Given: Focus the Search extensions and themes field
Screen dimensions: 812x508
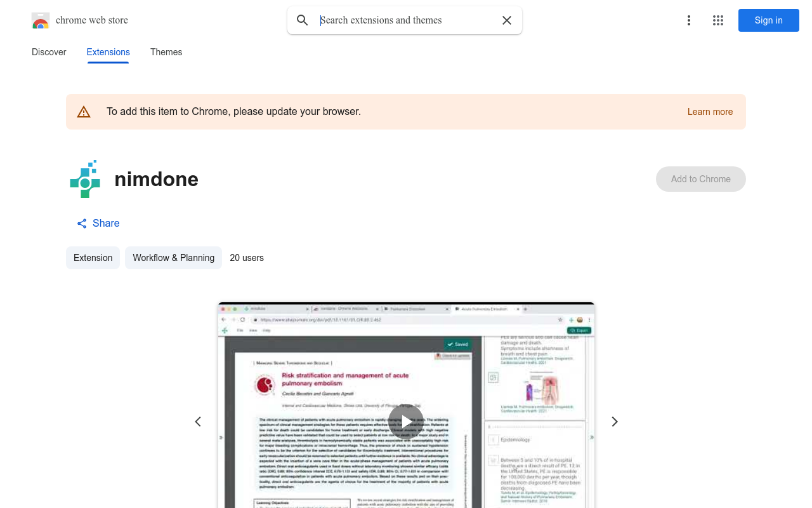Looking at the screenshot, I should pos(406,20).
